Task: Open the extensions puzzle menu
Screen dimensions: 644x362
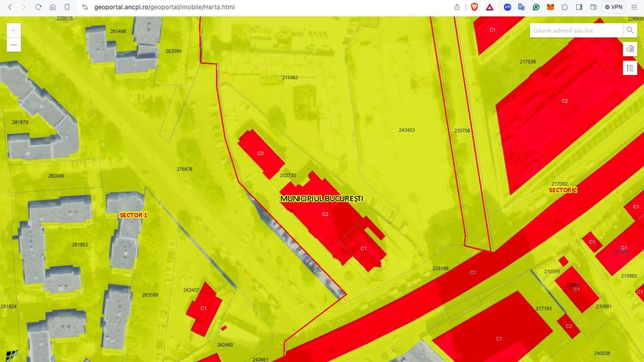Action: click(x=564, y=7)
